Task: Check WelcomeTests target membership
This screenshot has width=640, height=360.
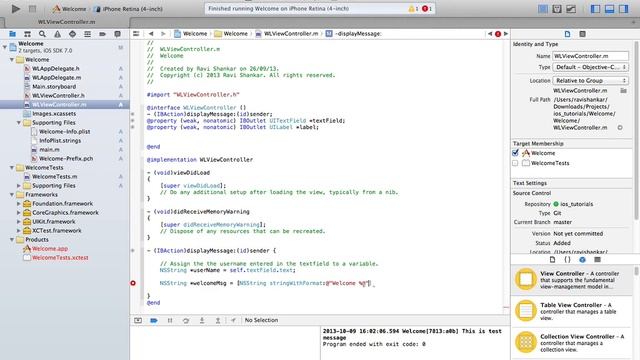Action: point(515,163)
